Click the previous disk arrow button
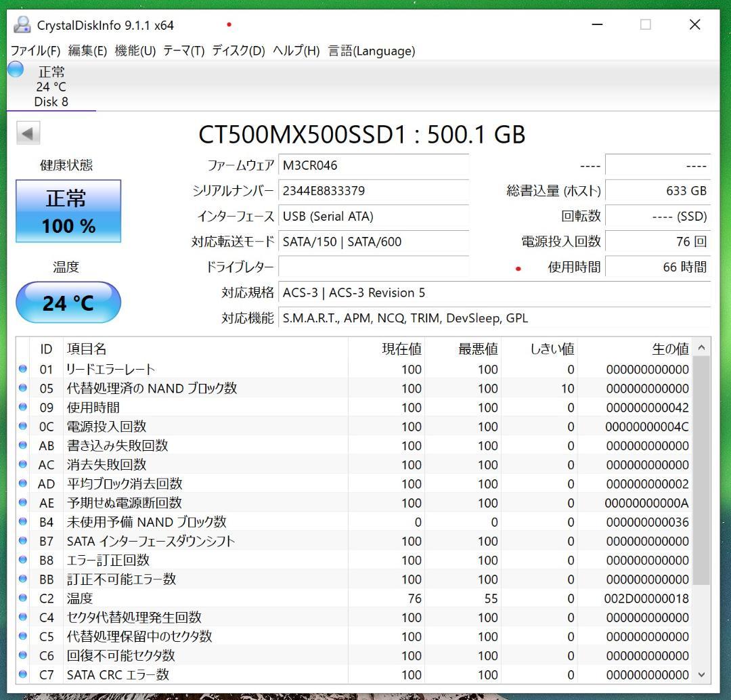Screen dimensions: 731x700 [28, 134]
